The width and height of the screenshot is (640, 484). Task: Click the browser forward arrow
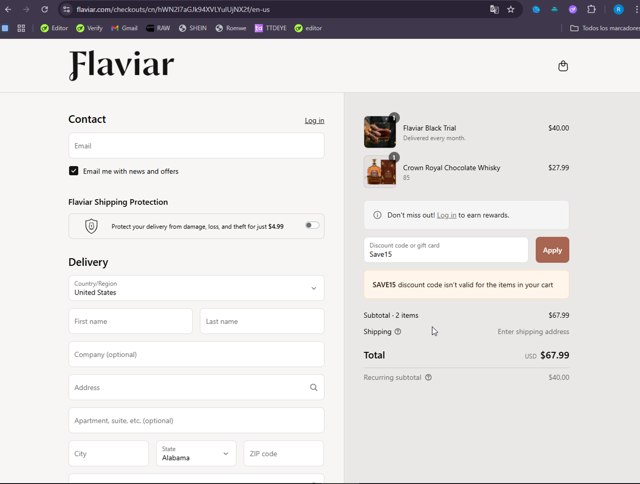pos(26,9)
